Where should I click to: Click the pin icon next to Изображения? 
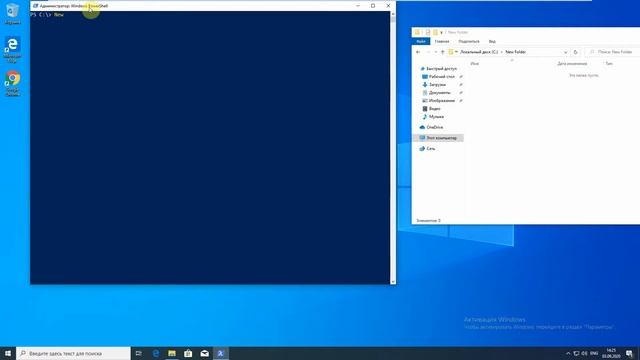pos(461,101)
